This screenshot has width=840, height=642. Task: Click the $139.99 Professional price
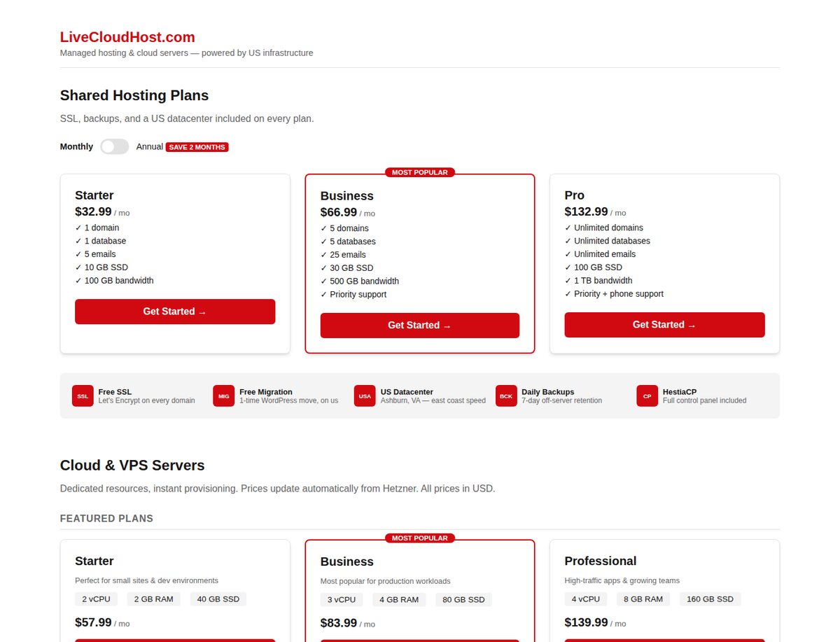click(x=587, y=622)
